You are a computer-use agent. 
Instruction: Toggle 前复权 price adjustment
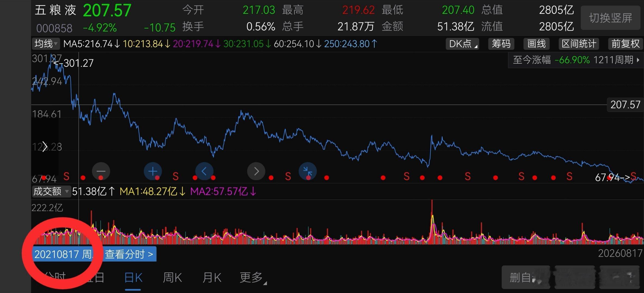pos(626,44)
